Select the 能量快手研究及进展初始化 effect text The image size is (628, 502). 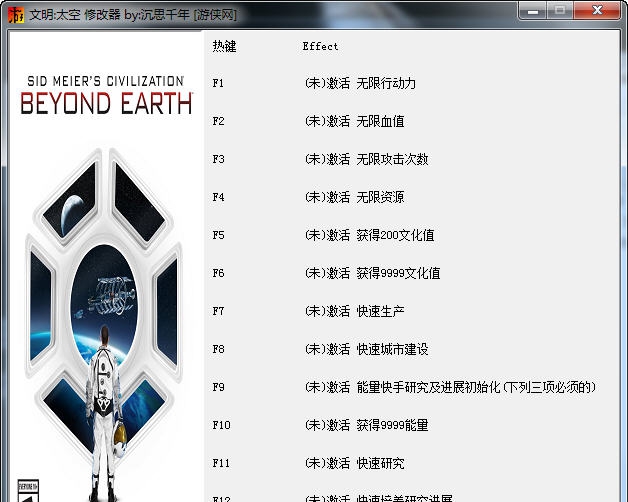pos(428,387)
